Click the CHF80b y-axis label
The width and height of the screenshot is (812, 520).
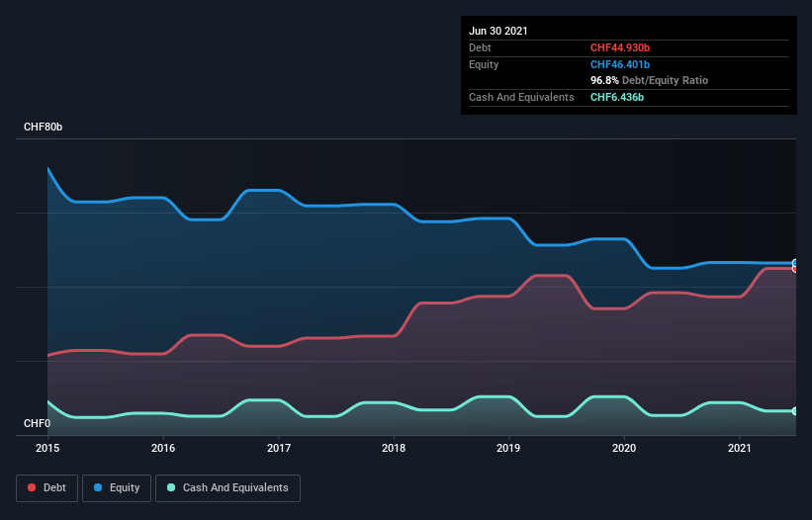43,127
